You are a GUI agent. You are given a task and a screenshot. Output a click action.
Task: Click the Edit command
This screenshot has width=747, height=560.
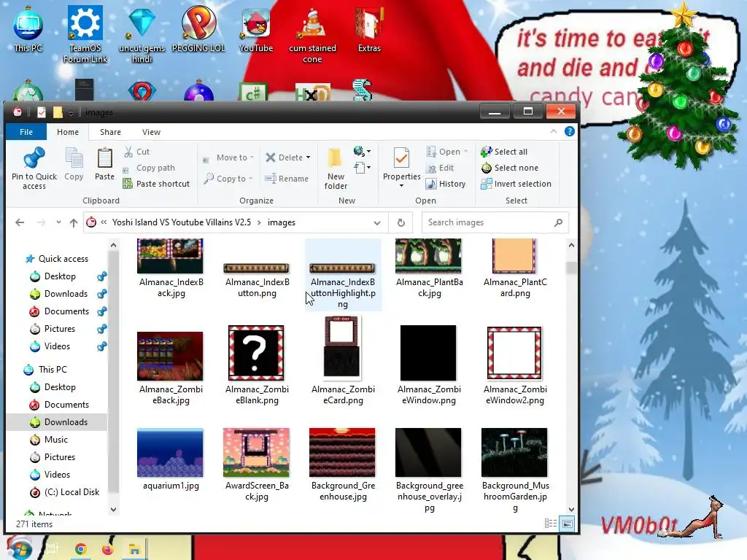click(440, 168)
